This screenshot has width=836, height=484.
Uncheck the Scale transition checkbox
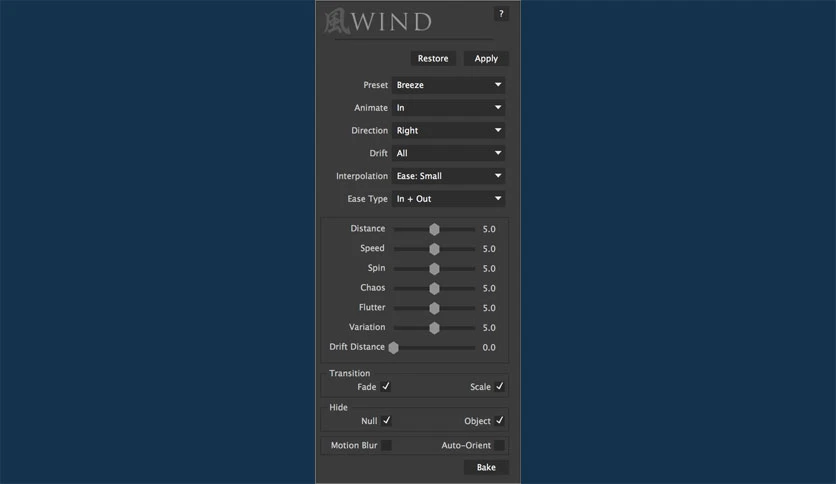pos(500,386)
